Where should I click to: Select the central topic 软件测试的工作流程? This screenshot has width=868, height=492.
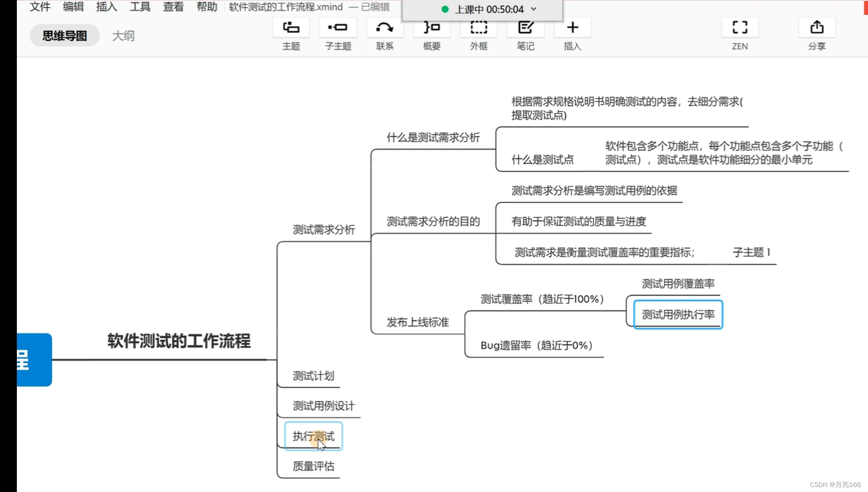click(x=179, y=341)
